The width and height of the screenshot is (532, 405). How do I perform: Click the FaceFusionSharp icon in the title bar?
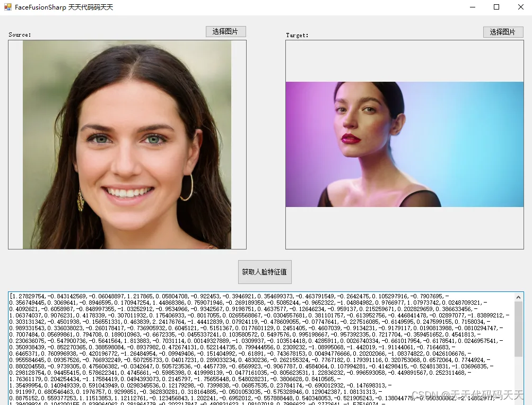(7, 7)
